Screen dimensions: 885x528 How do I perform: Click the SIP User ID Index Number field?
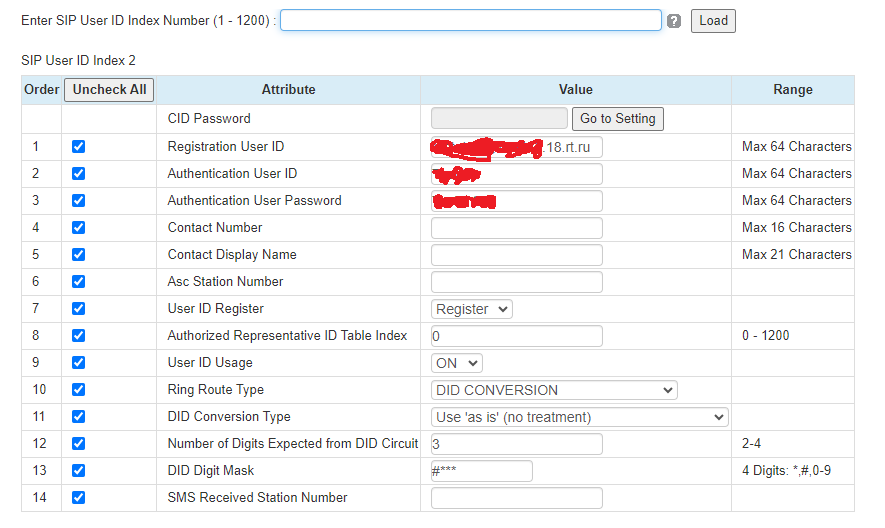(x=470, y=21)
